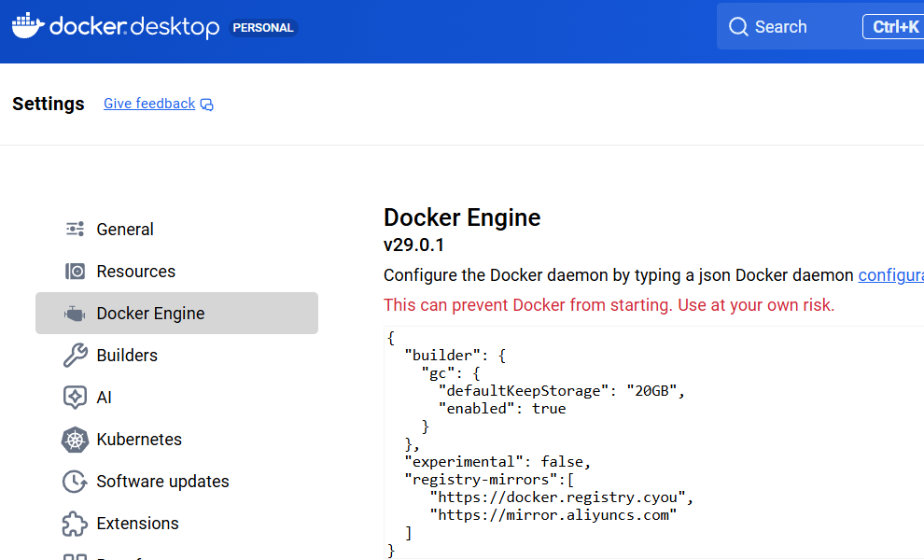Viewport: 924px width, 560px height.
Task: Open the Builders settings page
Action: [x=127, y=356]
